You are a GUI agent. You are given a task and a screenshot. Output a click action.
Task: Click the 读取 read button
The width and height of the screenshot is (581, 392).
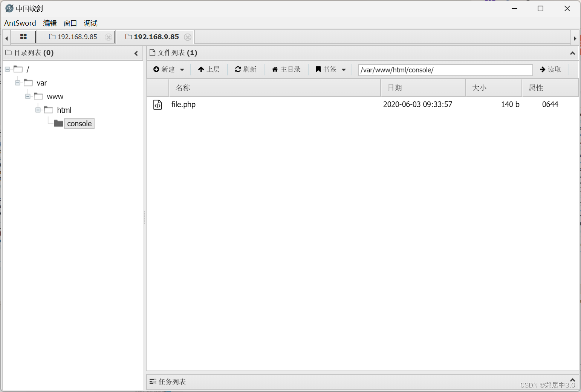pos(550,69)
